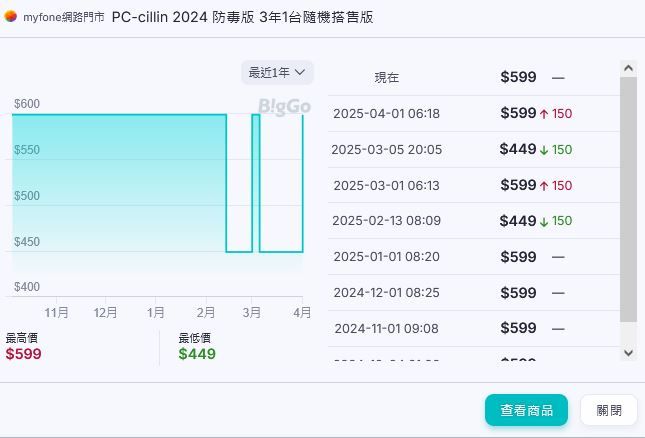Click the 3月 marker on chart axis
645x438 pixels.
(252, 313)
